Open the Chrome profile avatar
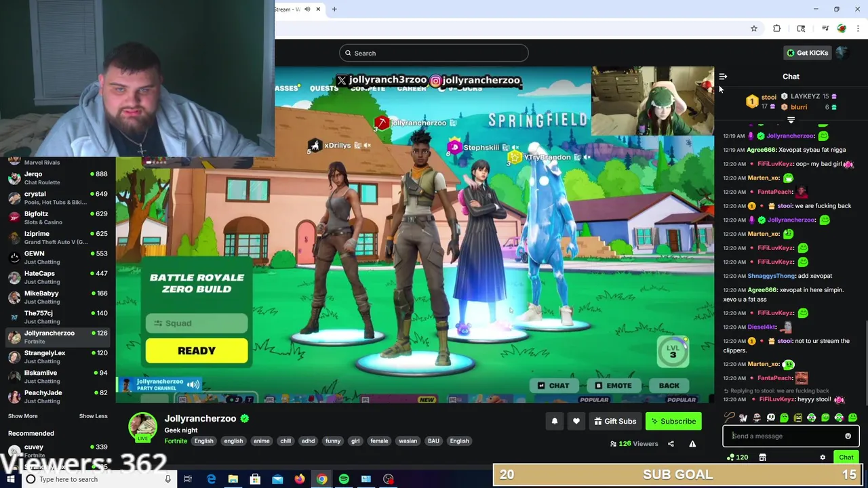 (x=842, y=28)
